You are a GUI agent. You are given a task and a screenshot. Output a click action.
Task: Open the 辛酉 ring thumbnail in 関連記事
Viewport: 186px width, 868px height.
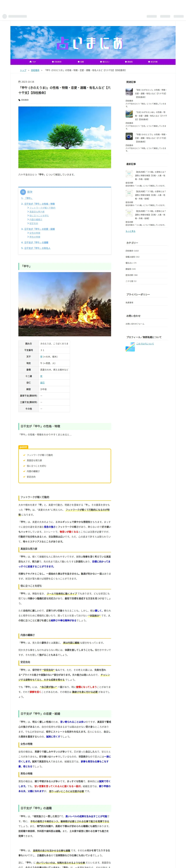point(129,136)
